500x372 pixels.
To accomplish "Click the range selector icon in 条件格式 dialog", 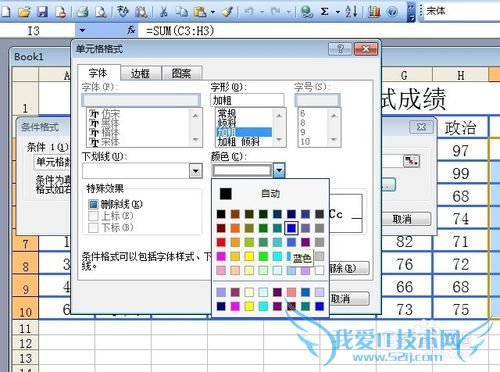I will tap(411, 161).
